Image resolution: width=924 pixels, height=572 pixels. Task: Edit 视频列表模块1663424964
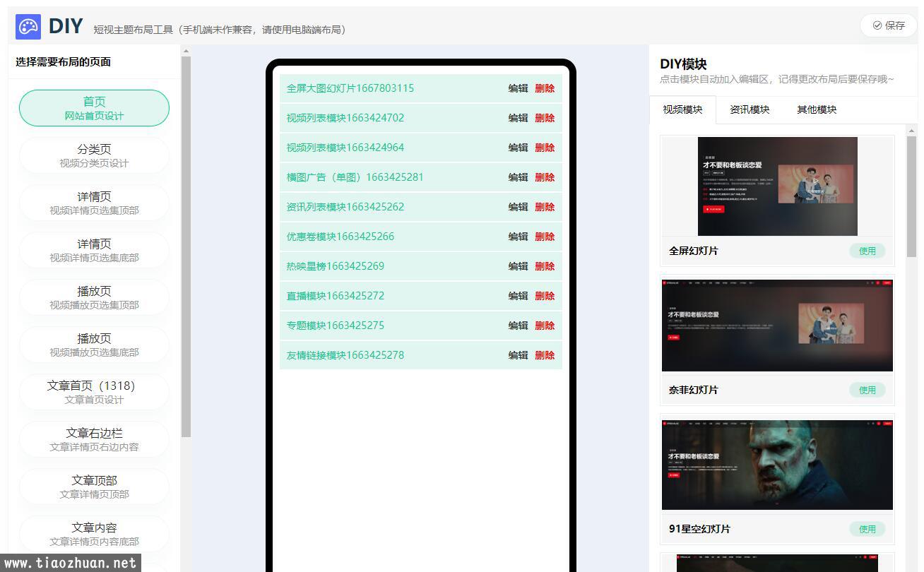pos(518,148)
